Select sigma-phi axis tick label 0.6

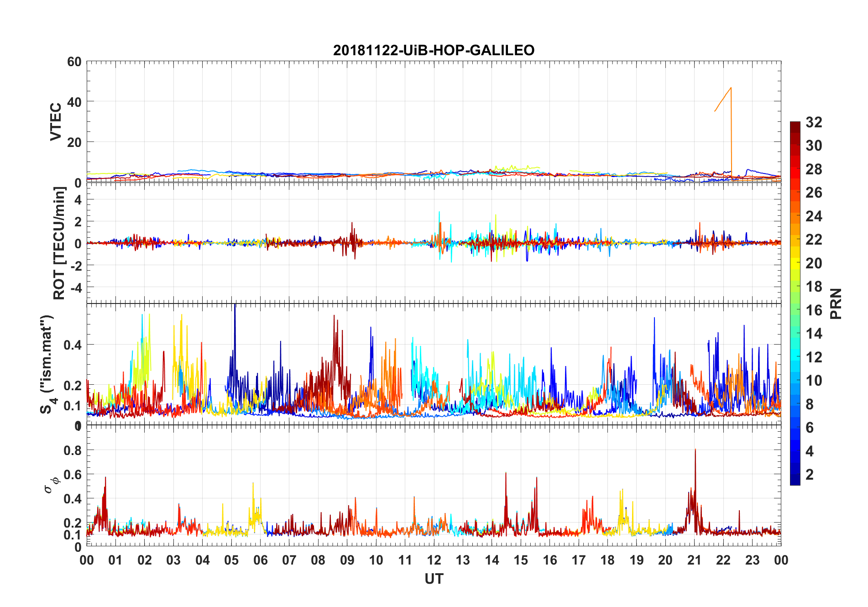(73, 475)
